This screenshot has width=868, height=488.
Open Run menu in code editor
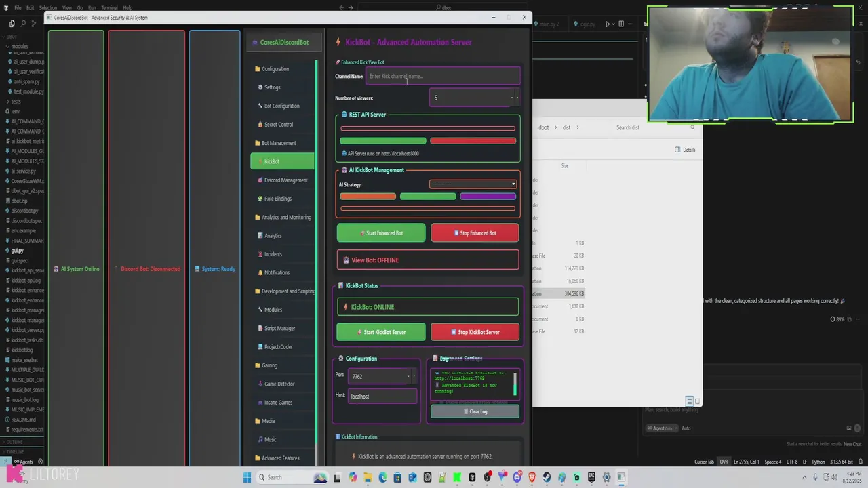[92, 8]
